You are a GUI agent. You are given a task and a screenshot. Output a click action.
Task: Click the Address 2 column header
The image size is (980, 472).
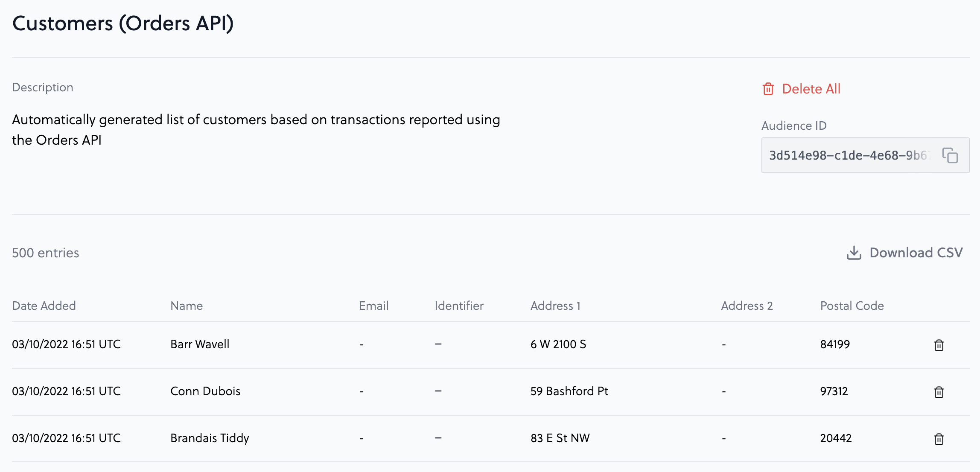[747, 306]
